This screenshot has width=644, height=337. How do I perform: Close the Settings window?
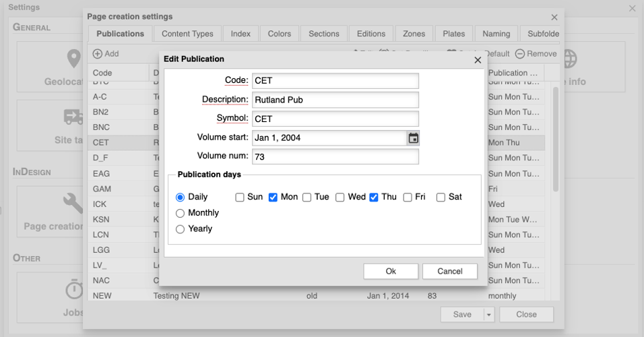[632, 8]
